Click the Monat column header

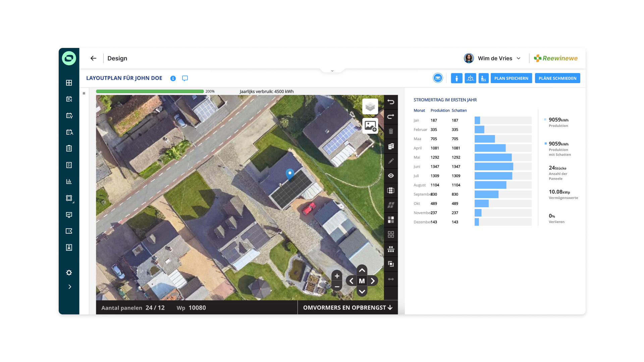[x=419, y=111]
